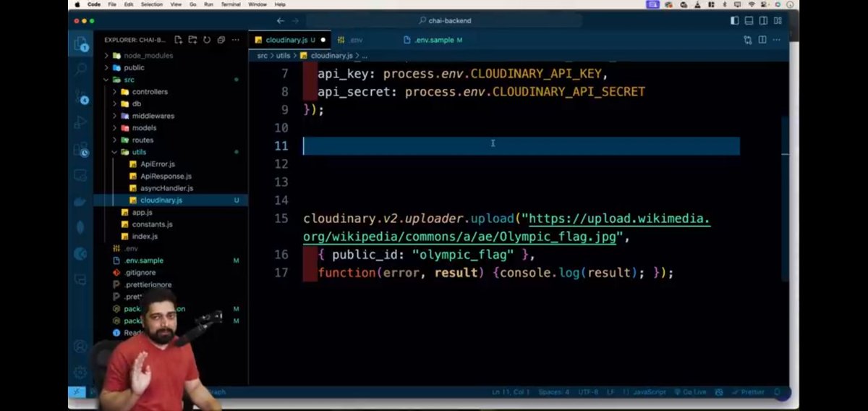
Task: Click Ln 11, Col 1 in status bar
Action: tap(511, 391)
